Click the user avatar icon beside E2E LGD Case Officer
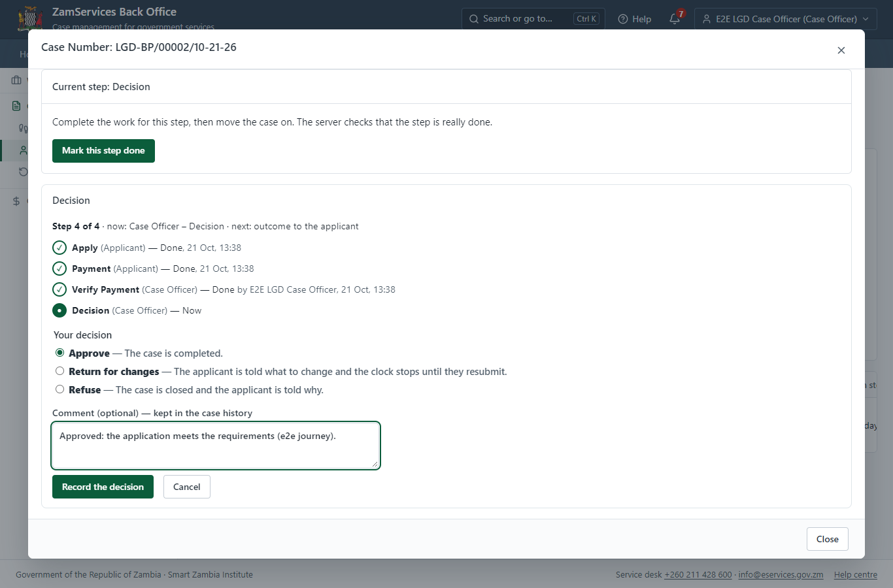The width and height of the screenshot is (893, 588). click(x=707, y=19)
